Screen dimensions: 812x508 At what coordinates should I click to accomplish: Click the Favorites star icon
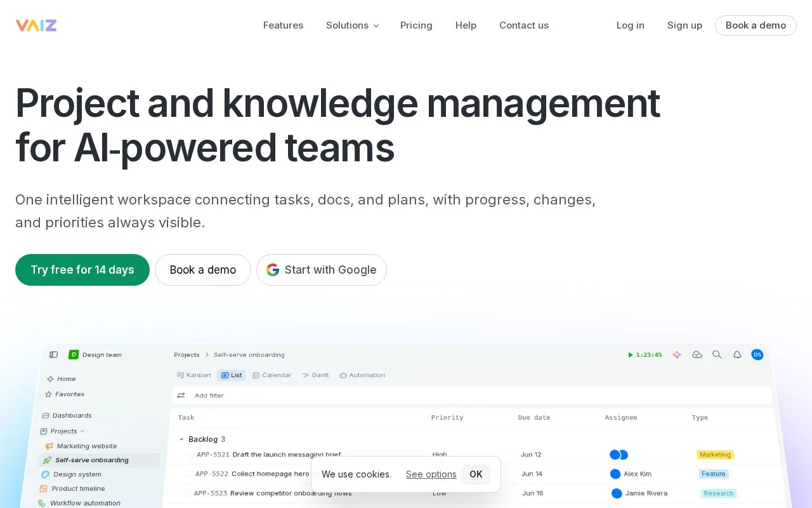tap(48, 394)
